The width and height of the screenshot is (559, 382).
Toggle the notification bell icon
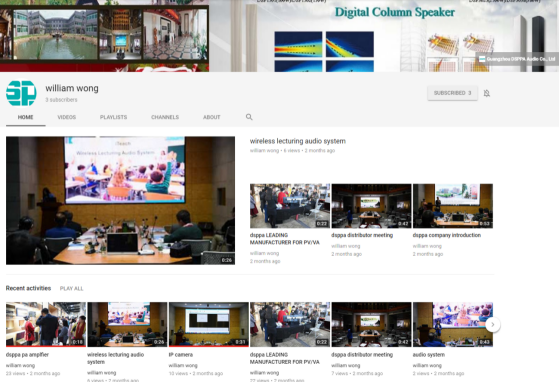click(x=487, y=93)
